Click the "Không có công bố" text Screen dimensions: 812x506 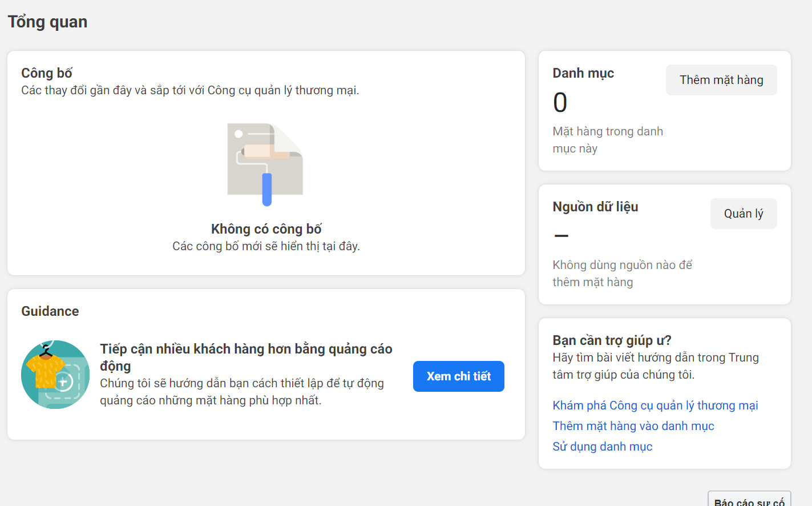tap(266, 229)
